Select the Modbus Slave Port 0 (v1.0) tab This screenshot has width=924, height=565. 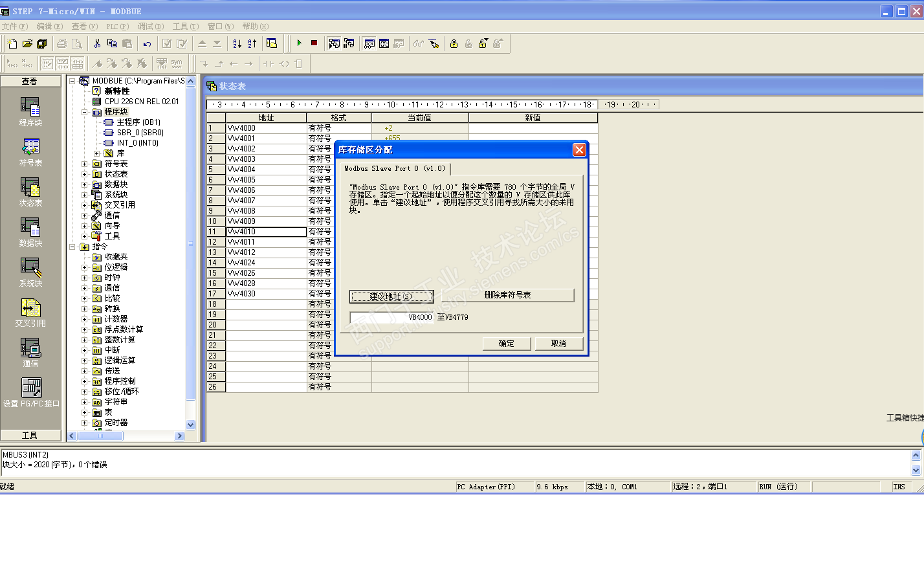(395, 168)
